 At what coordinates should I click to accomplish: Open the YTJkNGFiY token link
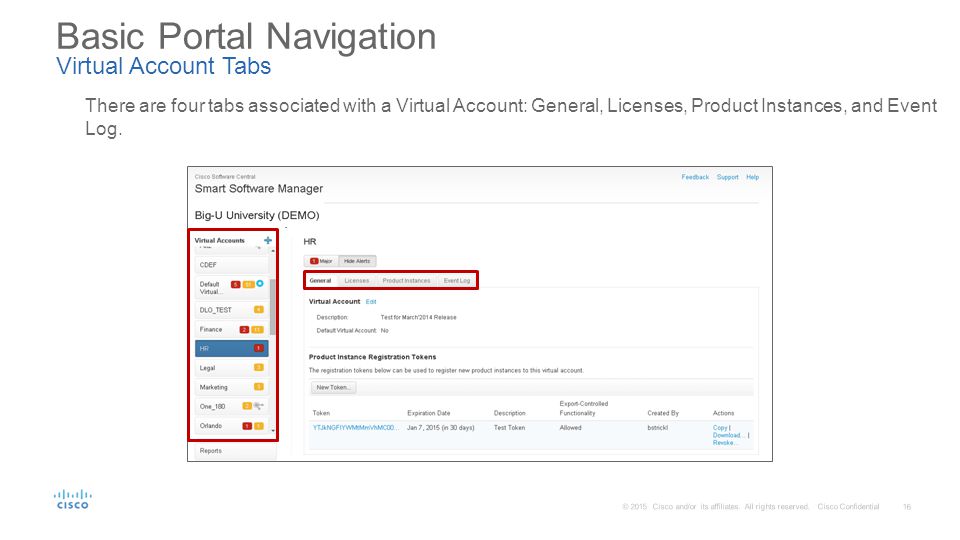pos(356,428)
